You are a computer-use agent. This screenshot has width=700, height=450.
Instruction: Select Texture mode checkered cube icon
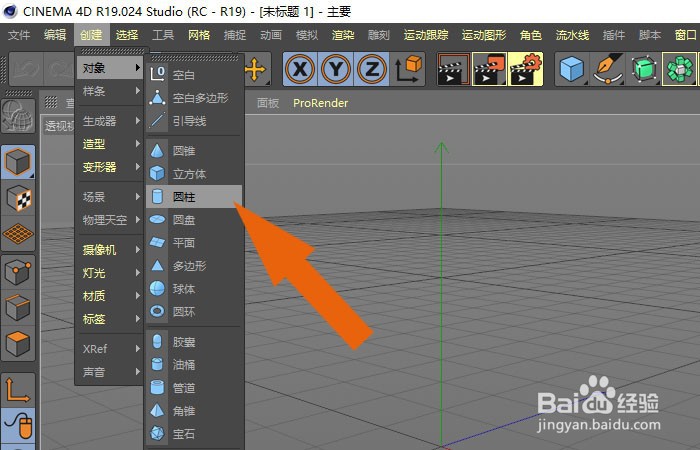pos(18,198)
